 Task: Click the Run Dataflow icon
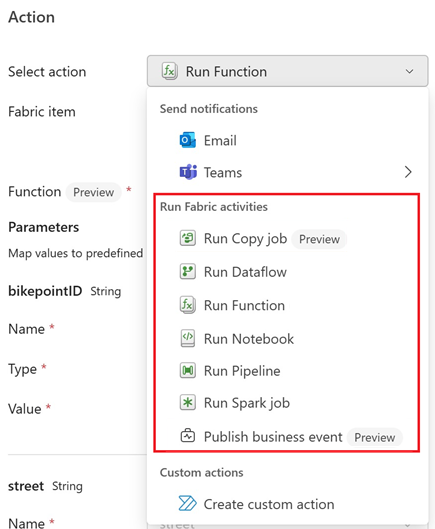pos(187,272)
